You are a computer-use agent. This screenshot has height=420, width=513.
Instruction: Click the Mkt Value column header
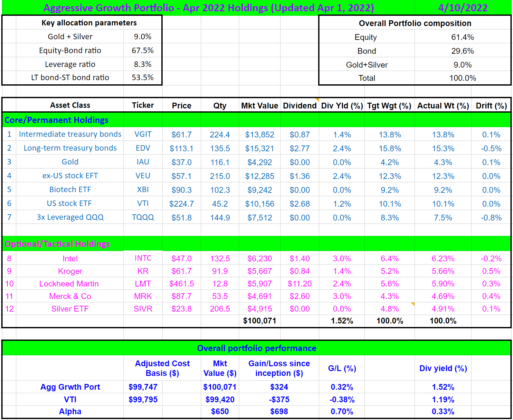click(x=260, y=106)
